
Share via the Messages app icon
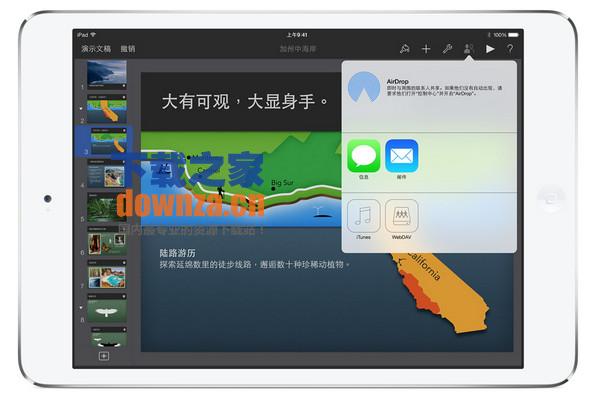pyautogui.click(x=364, y=156)
